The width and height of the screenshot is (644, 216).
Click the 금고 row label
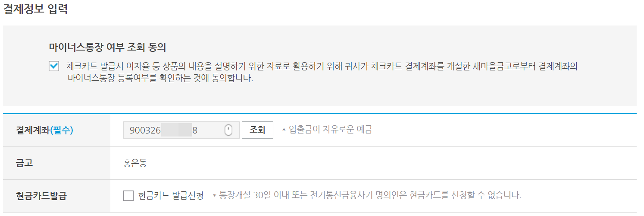click(x=25, y=163)
